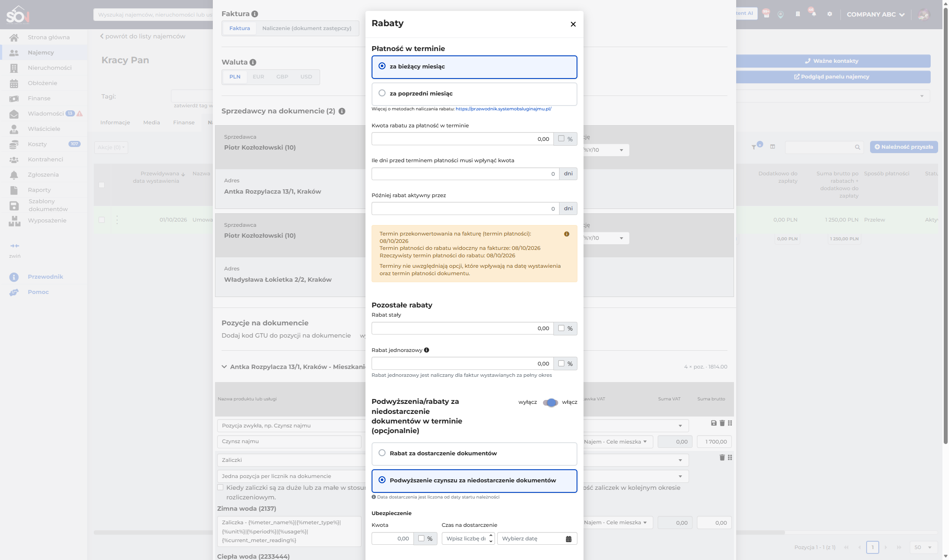Open Właściciele in the sidebar

tap(44, 129)
